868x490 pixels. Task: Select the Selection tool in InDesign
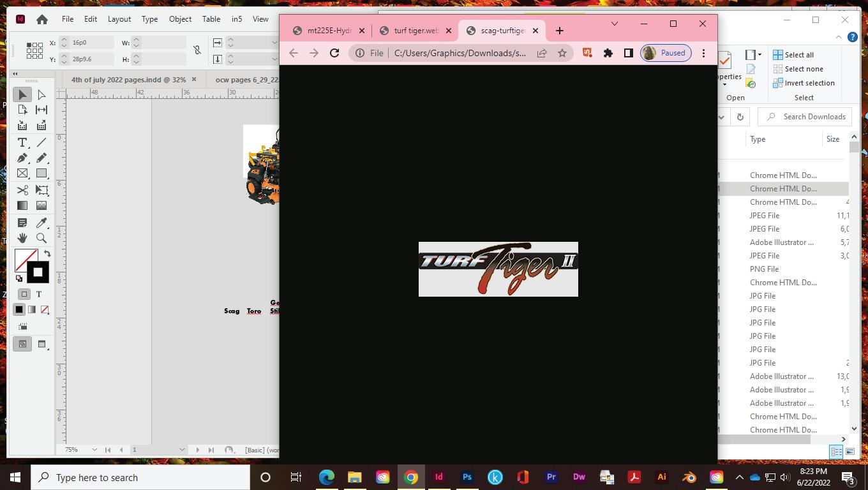point(22,94)
